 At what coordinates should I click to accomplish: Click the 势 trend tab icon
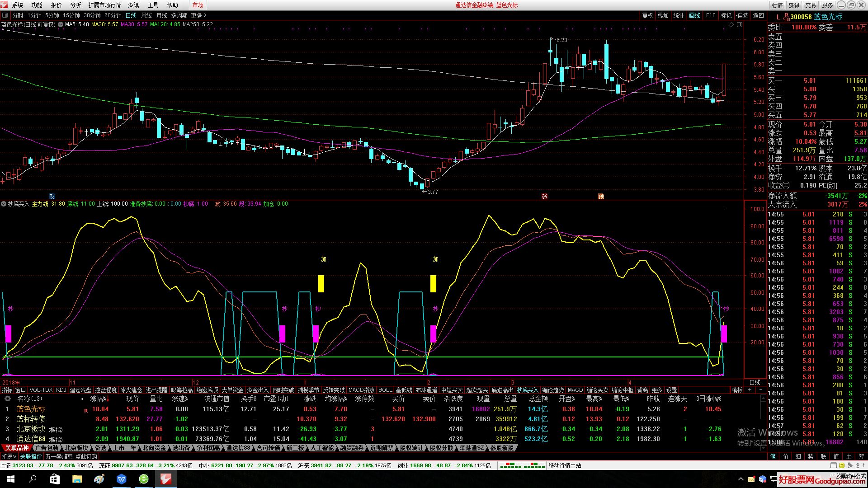pyautogui.click(x=811, y=456)
